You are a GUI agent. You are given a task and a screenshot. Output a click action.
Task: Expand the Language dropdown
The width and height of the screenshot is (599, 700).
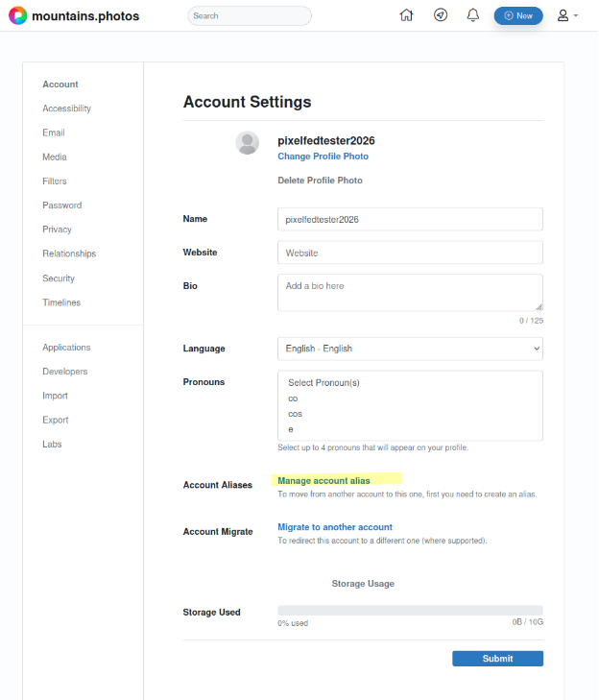pos(410,349)
